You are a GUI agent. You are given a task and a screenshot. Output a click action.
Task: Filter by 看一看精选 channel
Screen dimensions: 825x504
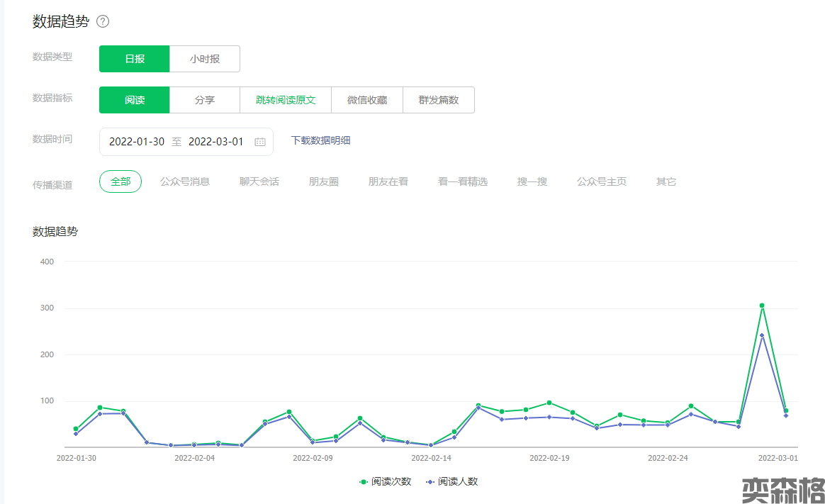click(x=463, y=181)
